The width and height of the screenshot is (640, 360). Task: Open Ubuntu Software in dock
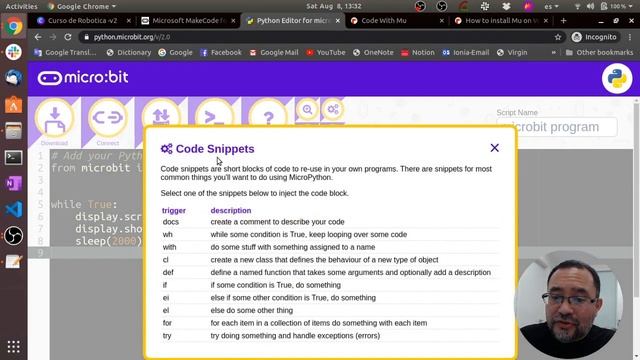[13, 105]
